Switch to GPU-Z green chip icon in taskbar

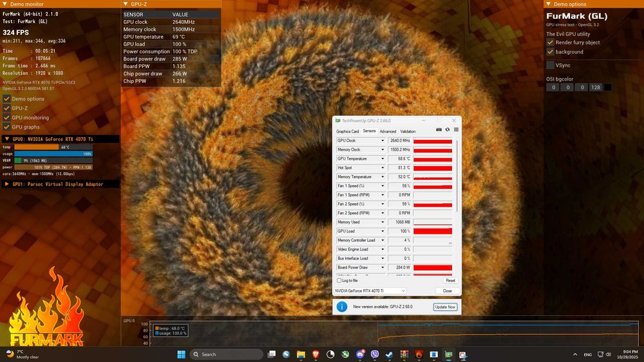448,355
